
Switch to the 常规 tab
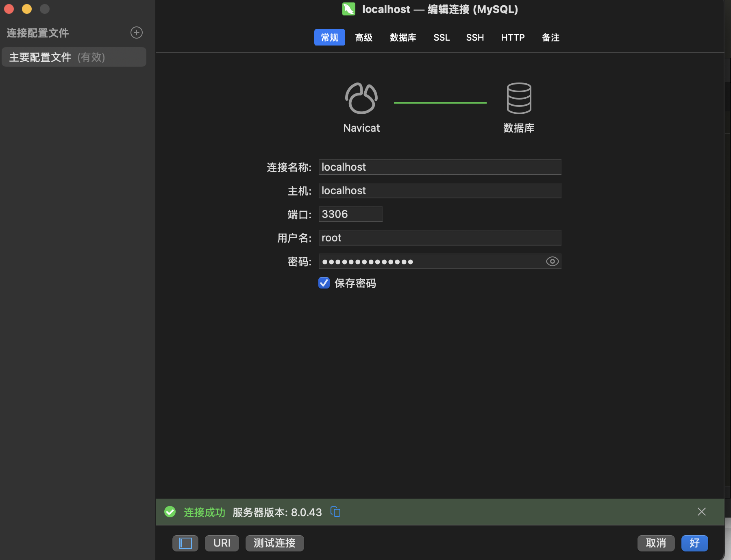330,37
